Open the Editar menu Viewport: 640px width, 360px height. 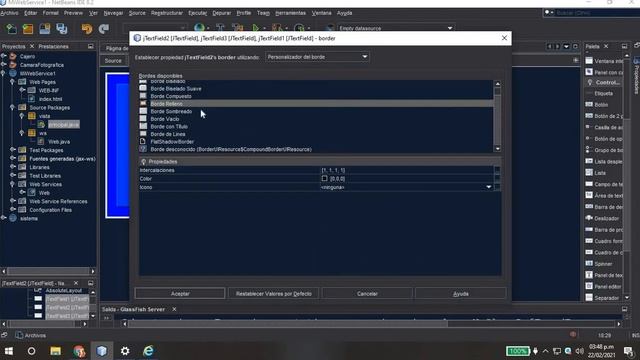31,13
